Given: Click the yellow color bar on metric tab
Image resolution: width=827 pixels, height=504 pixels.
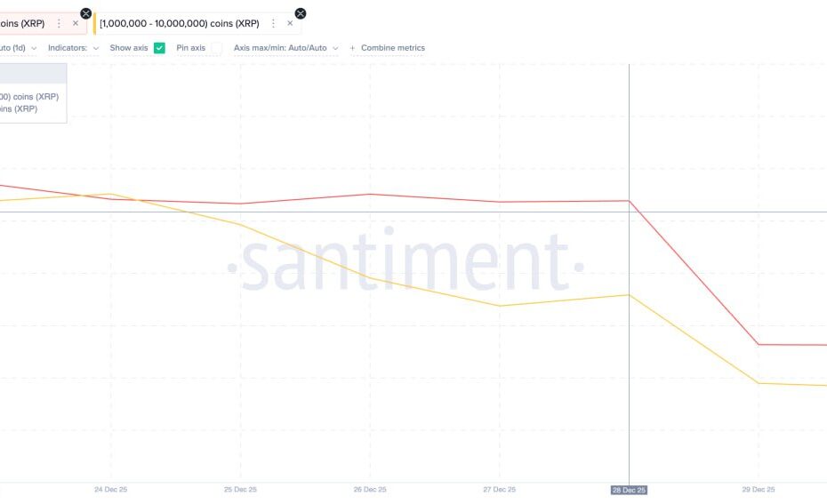Looking at the screenshot, I should click(95, 24).
